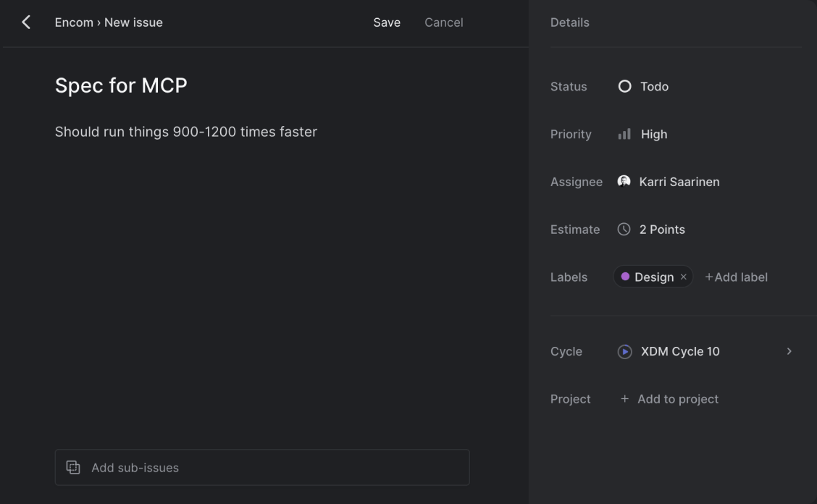Click the description text about running faster
The image size is (817, 504).
pos(186,132)
